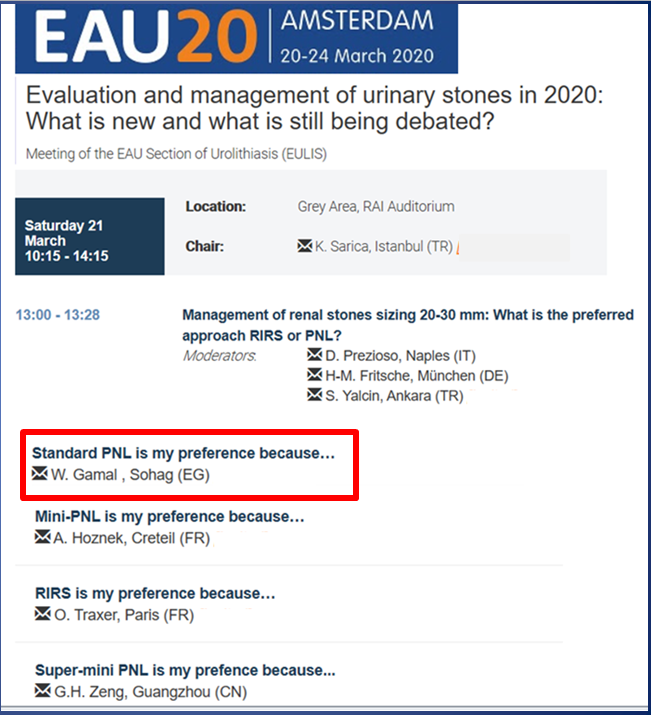Image resolution: width=651 pixels, height=715 pixels.
Task: Click email icon next to A. Hoznek
Action: pos(42,537)
